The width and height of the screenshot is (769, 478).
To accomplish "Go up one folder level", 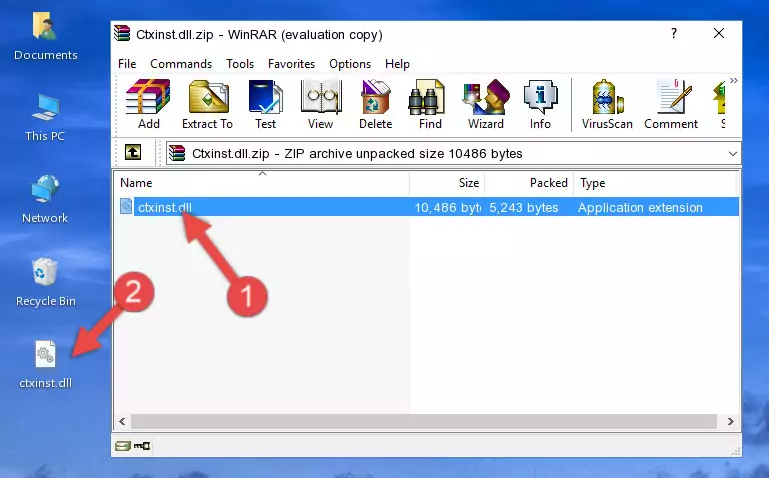I will coord(133,152).
